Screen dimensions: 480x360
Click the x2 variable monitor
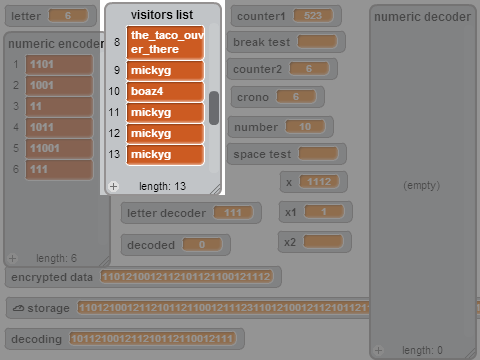tap(314, 242)
